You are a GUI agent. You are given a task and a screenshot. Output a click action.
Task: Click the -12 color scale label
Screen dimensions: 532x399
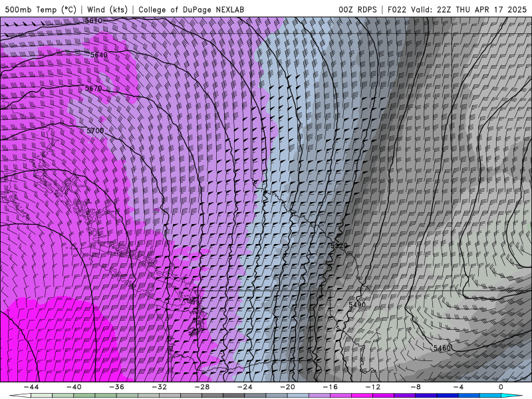coord(373,387)
